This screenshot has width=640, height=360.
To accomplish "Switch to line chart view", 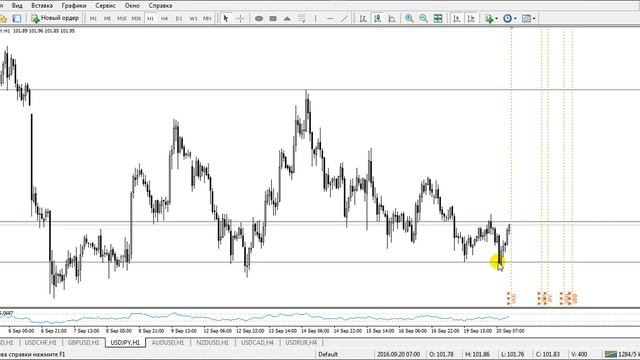I will pos(392,18).
